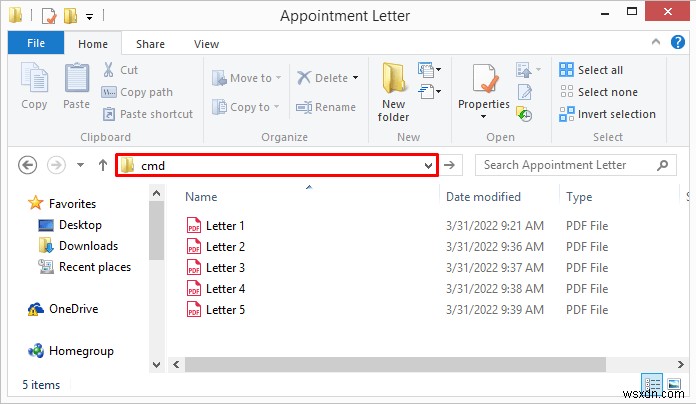The image size is (696, 404).
Task: Open Desktop in navigation pane
Action: click(70, 225)
